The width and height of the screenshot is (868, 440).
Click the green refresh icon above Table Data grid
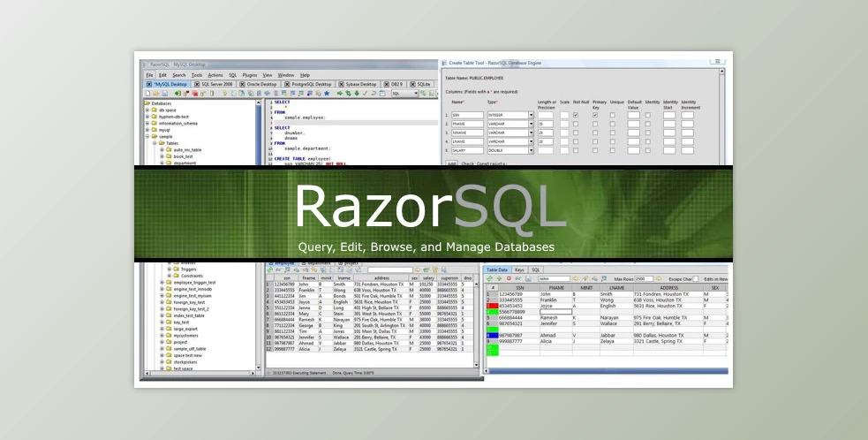pos(490,278)
